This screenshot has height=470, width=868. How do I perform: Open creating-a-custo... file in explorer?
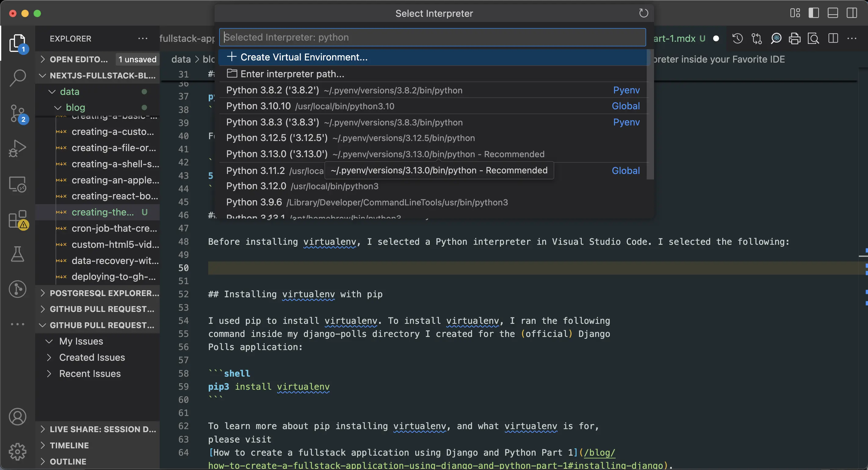click(97, 132)
